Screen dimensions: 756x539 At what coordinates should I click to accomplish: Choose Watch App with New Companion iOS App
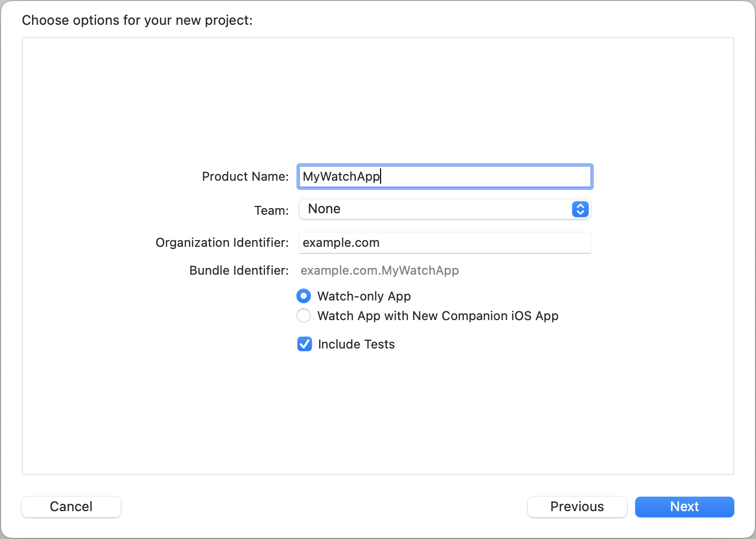(x=304, y=315)
